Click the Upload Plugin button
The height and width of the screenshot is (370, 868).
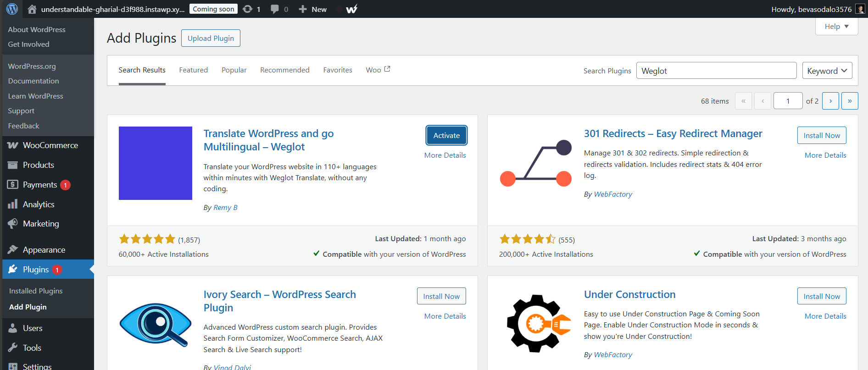point(211,38)
